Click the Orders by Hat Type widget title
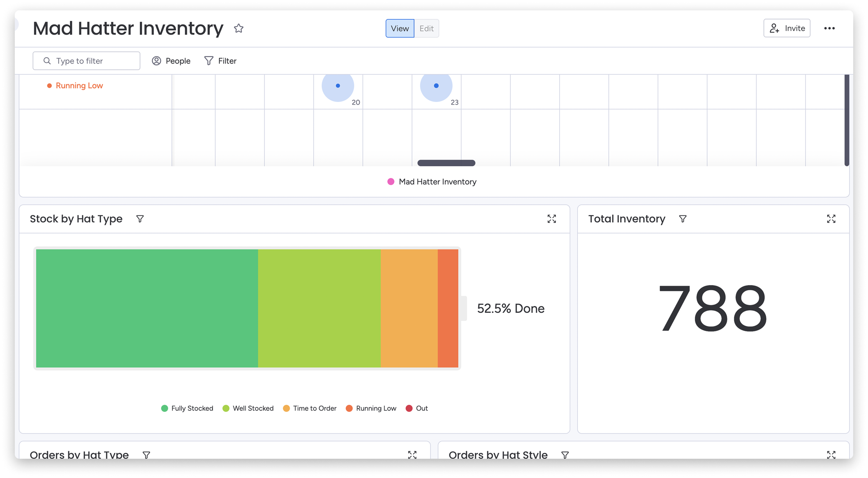Screen dimensions: 868x478 pyautogui.click(x=79, y=454)
